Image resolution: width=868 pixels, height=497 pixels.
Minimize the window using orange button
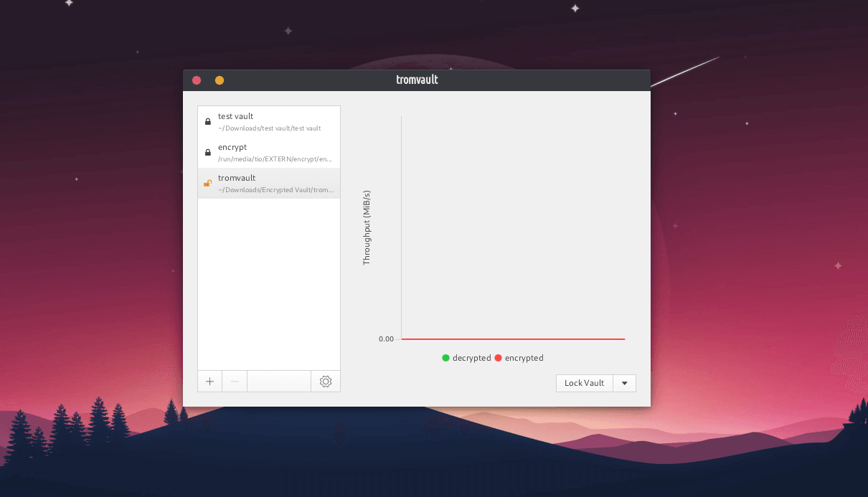(220, 80)
